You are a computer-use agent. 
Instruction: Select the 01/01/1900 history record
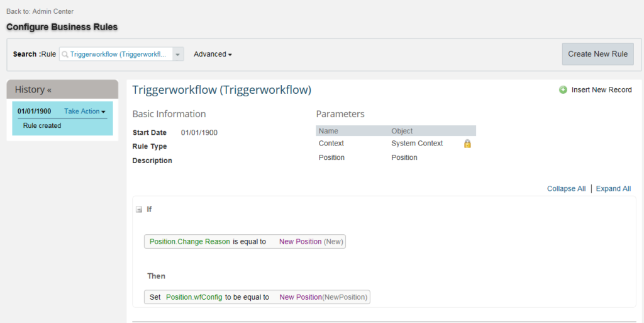pyautogui.click(x=34, y=111)
